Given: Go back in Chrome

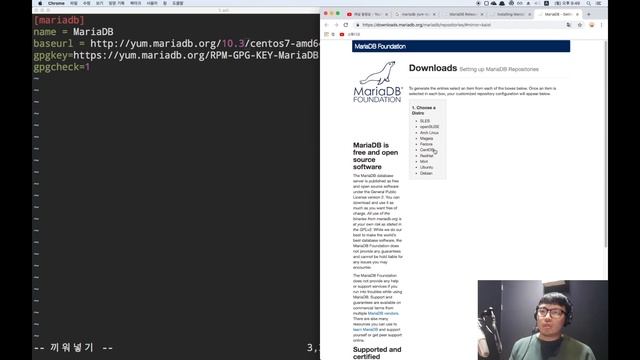Looking at the screenshot, I should click(327, 25).
